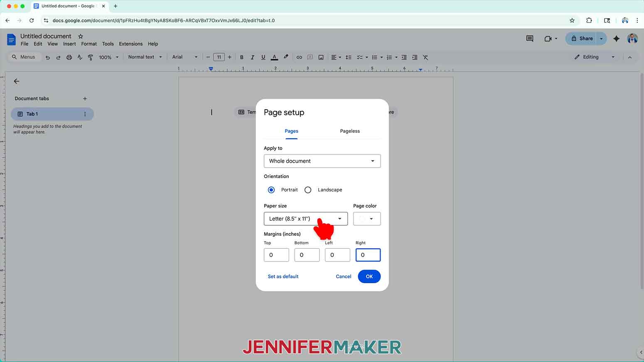Click the Insert image toolbar icon
The width and height of the screenshot is (644, 362).
(x=321, y=57)
